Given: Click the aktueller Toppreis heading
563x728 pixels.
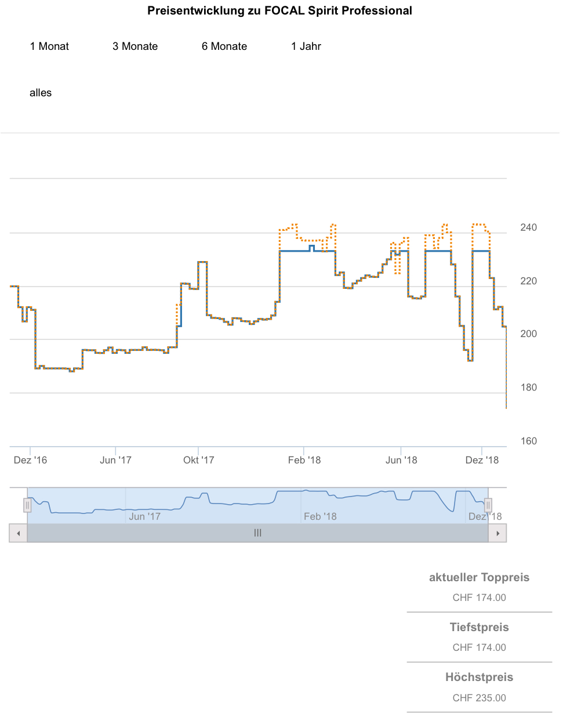Looking at the screenshot, I should click(x=479, y=577).
